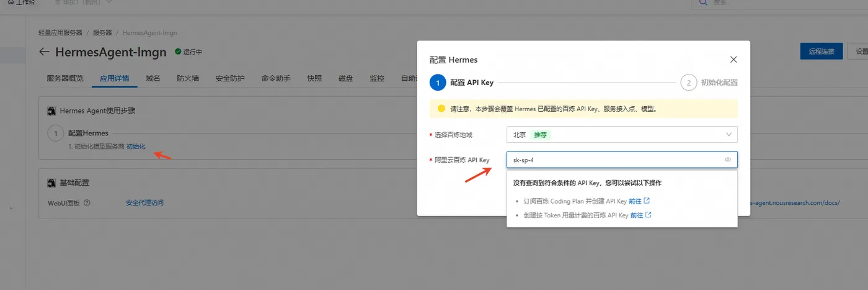Click the nousresearch.com/docs link

coord(795,202)
